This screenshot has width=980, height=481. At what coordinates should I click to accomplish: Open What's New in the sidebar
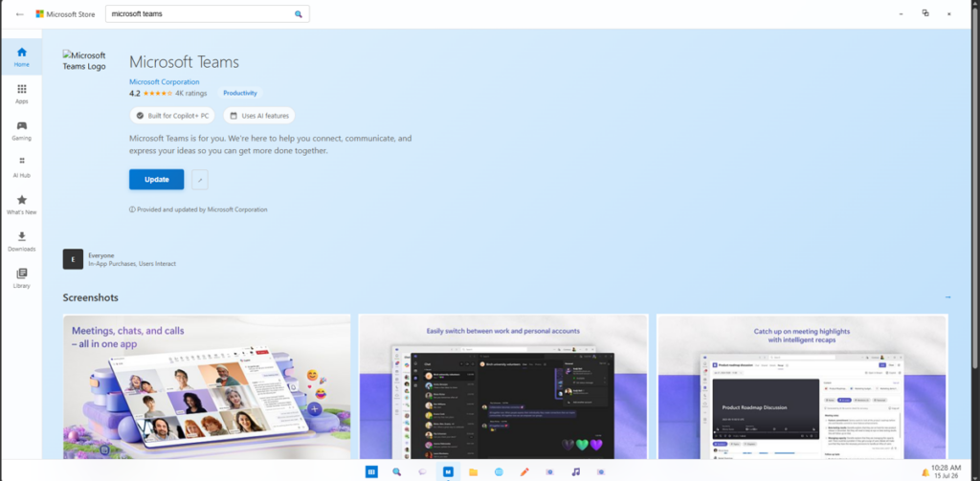(x=22, y=205)
